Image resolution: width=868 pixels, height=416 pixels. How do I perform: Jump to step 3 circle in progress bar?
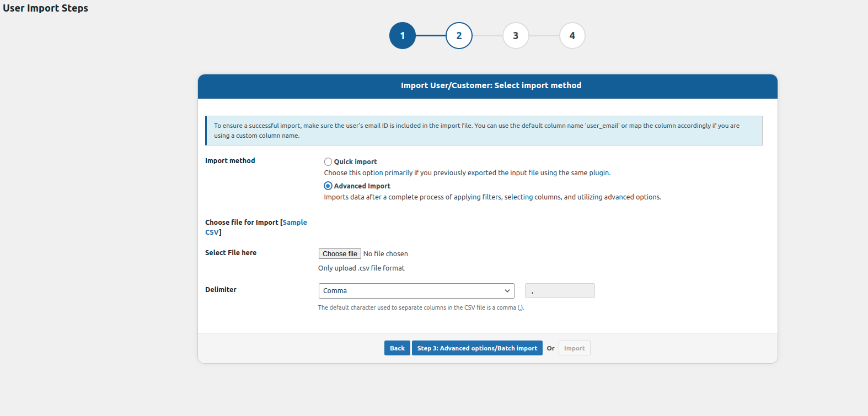tap(516, 36)
